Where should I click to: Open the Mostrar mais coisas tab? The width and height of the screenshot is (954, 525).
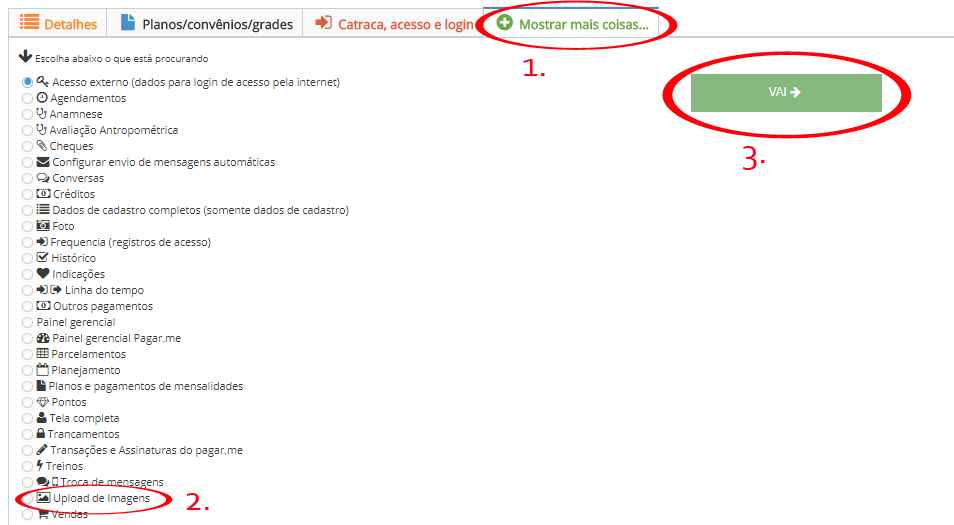[x=572, y=24]
